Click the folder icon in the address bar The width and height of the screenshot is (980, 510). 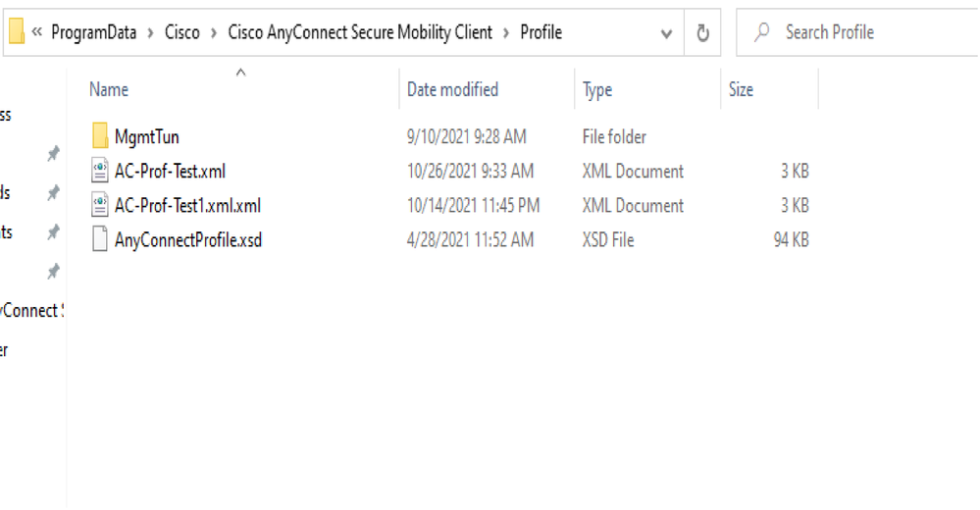(17, 31)
